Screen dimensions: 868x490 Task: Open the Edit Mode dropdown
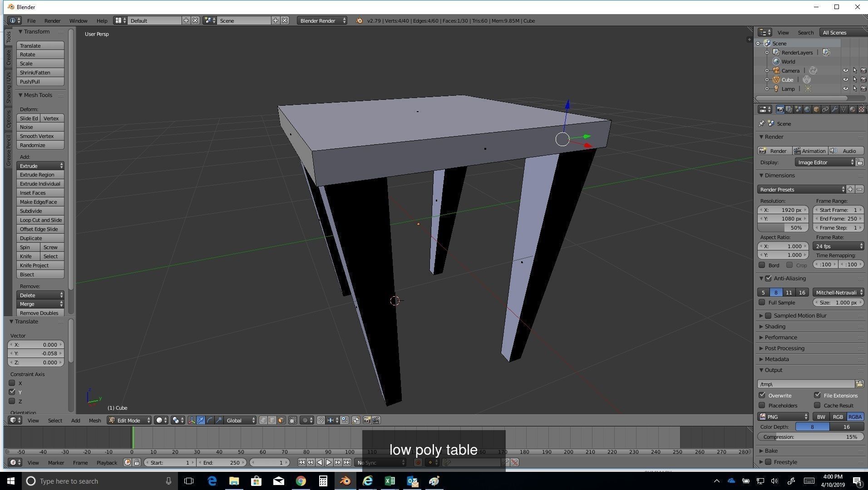(x=128, y=420)
